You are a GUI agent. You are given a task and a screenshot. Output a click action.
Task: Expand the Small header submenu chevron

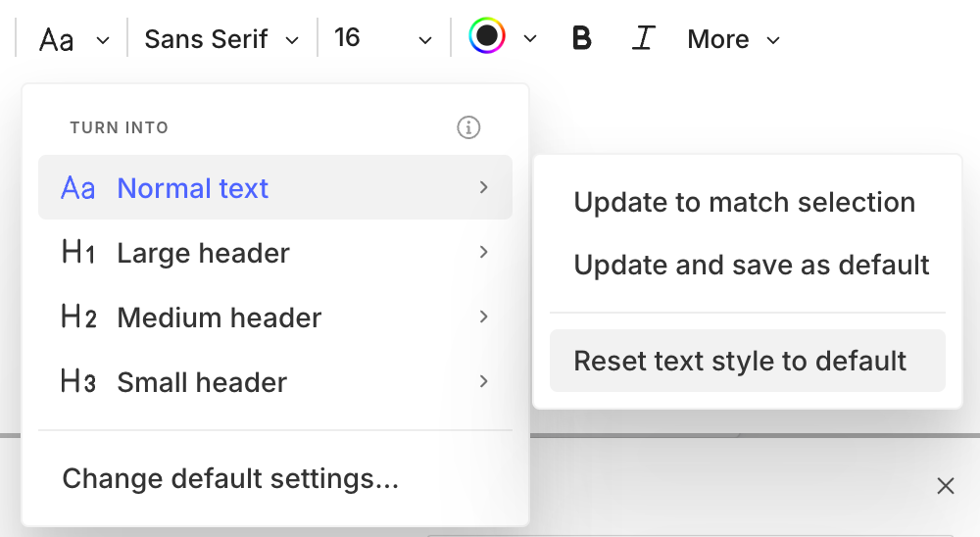tap(483, 381)
